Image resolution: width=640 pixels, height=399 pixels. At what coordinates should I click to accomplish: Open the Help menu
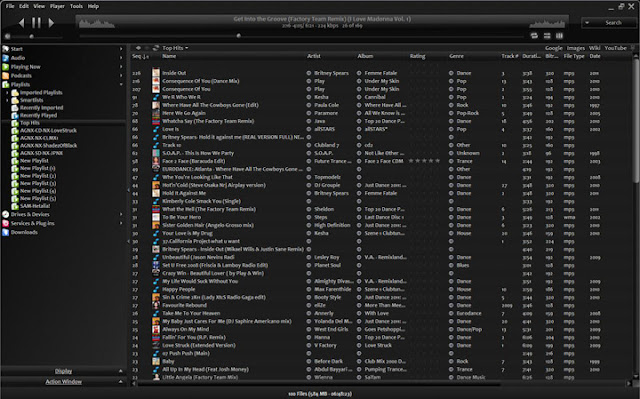click(x=93, y=6)
